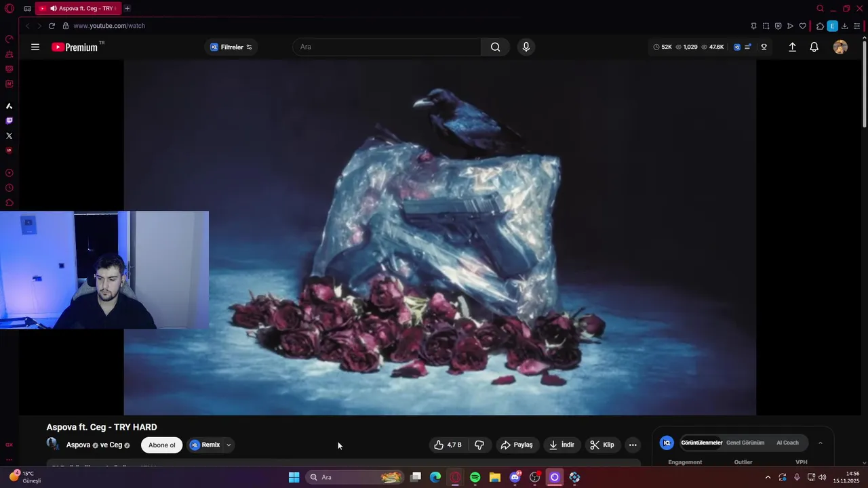
Task: Click the blue vidIQ logo in the stats bar
Action: coord(737,47)
